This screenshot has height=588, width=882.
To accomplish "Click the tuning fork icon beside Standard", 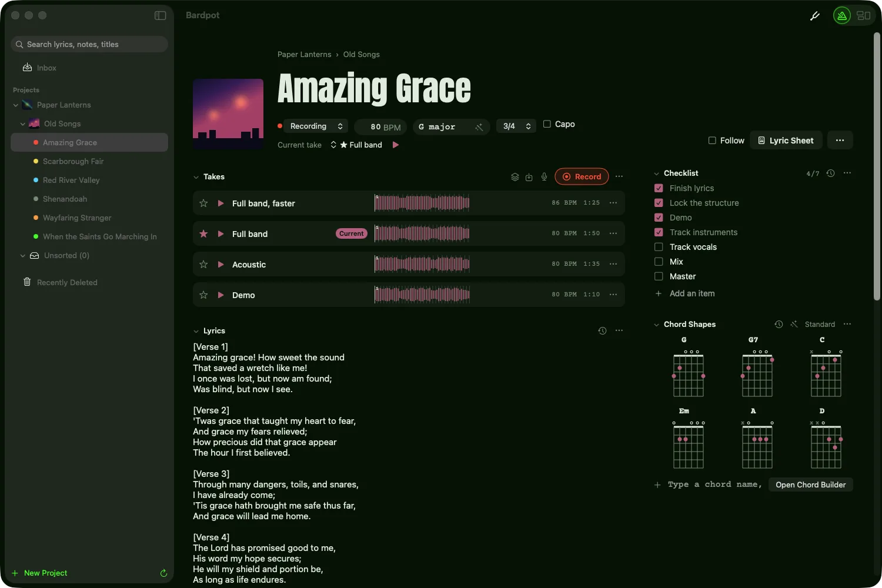I will [794, 324].
